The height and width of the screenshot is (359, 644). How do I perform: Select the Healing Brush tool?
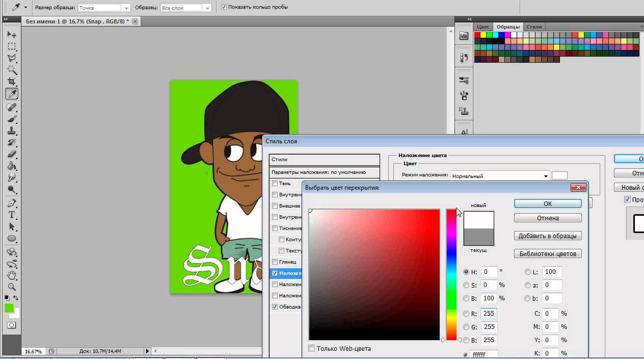(x=12, y=107)
